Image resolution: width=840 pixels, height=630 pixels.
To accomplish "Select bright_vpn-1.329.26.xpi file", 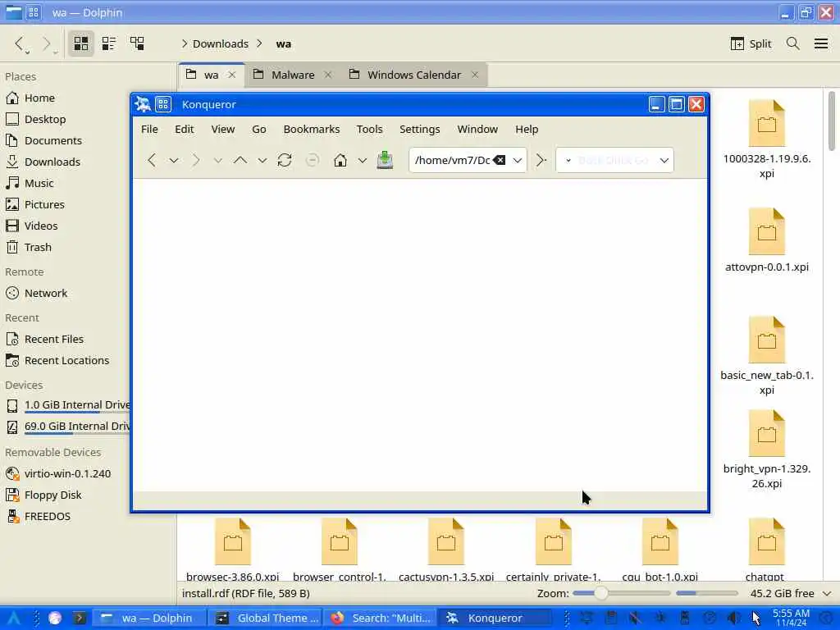I will [x=767, y=450].
